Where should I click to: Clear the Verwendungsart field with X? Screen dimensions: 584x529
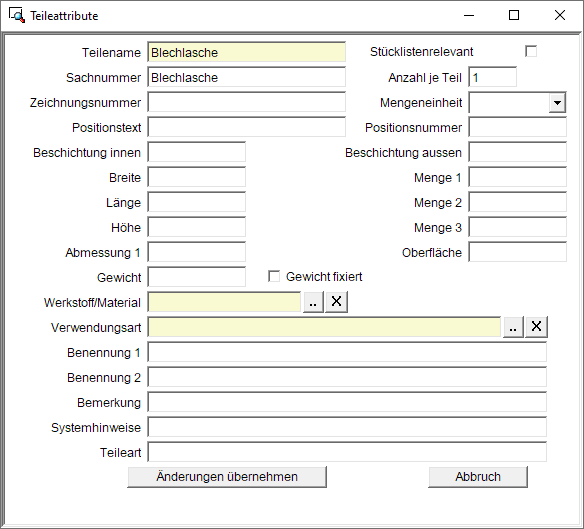point(536,327)
